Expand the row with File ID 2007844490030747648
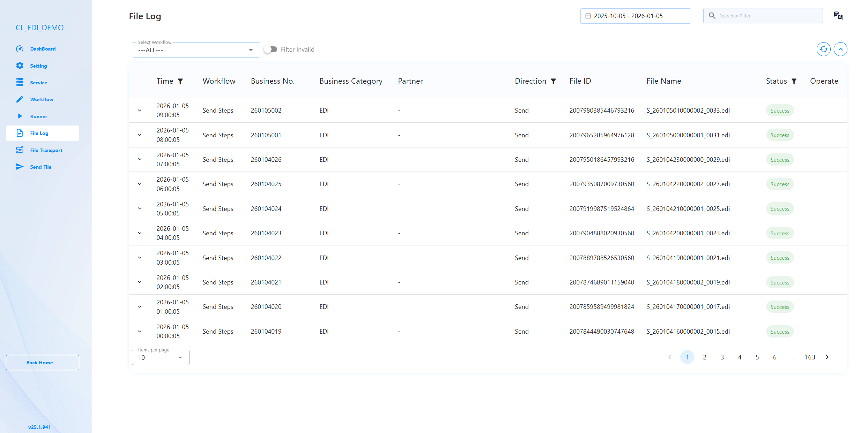This screenshot has width=868, height=433. point(140,331)
